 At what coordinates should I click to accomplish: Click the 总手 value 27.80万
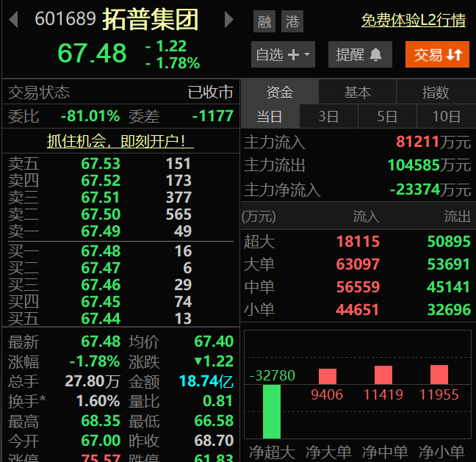point(93,381)
